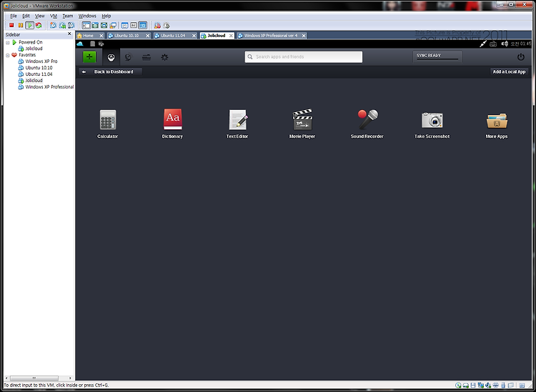Open the Jolicloud files folder icon
The width and height of the screenshot is (536, 392).
[147, 57]
